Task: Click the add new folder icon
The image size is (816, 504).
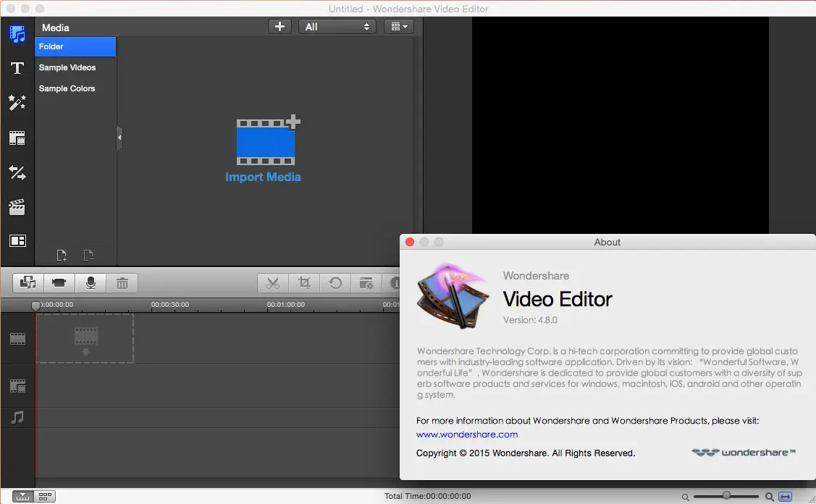Action: (62, 255)
